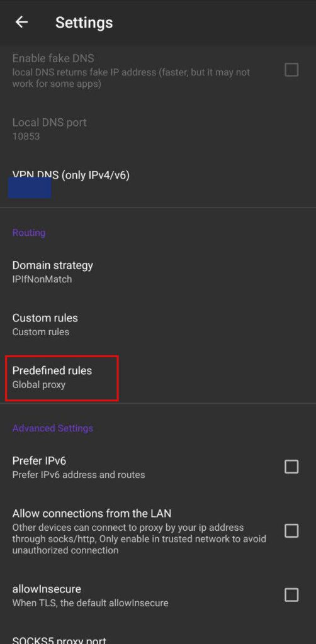Click the Advanced Settings section header
The height and width of the screenshot is (644, 316).
point(53,428)
